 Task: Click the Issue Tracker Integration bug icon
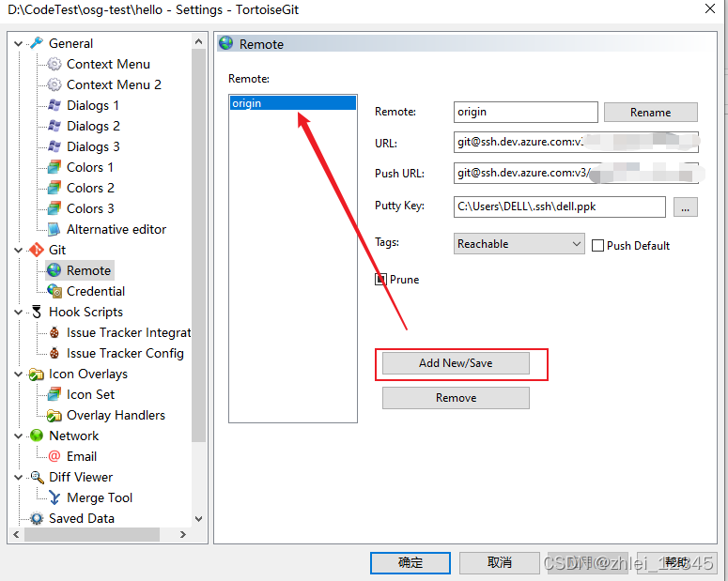click(54, 332)
